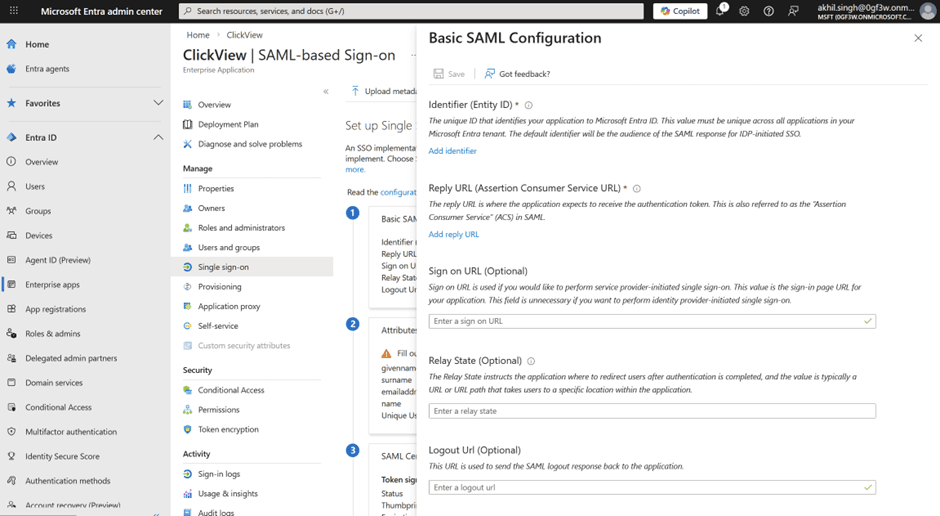Viewport: 940px width, 516px height.
Task: Focus the sign on URL field
Action: point(652,321)
